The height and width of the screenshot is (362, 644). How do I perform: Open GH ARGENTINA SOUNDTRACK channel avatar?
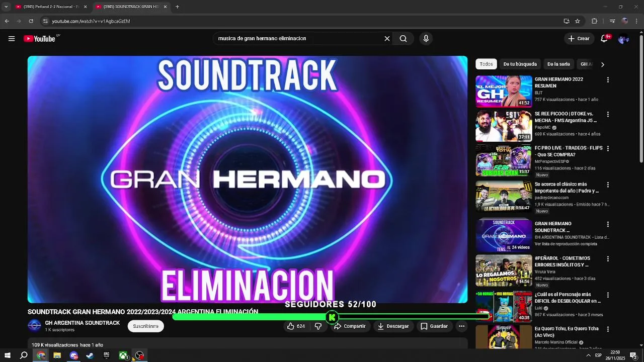coord(34,326)
